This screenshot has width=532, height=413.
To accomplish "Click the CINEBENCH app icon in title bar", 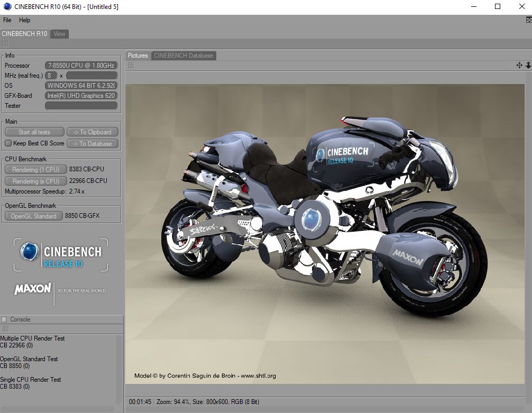I will tap(7, 6).
